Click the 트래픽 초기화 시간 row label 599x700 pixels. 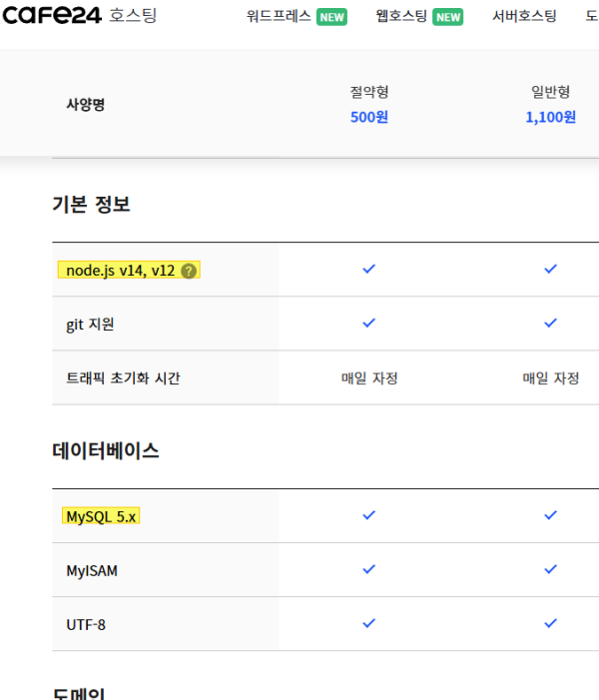click(123, 378)
